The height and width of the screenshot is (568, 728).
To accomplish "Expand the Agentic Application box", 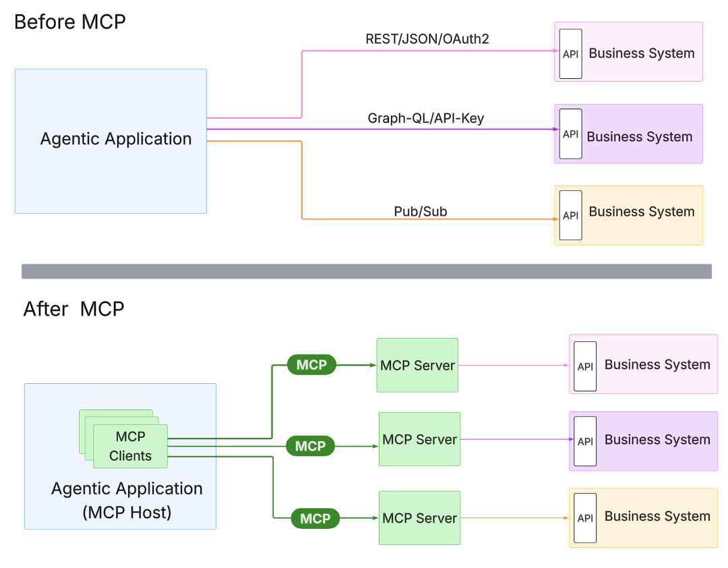I will (x=111, y=140).
